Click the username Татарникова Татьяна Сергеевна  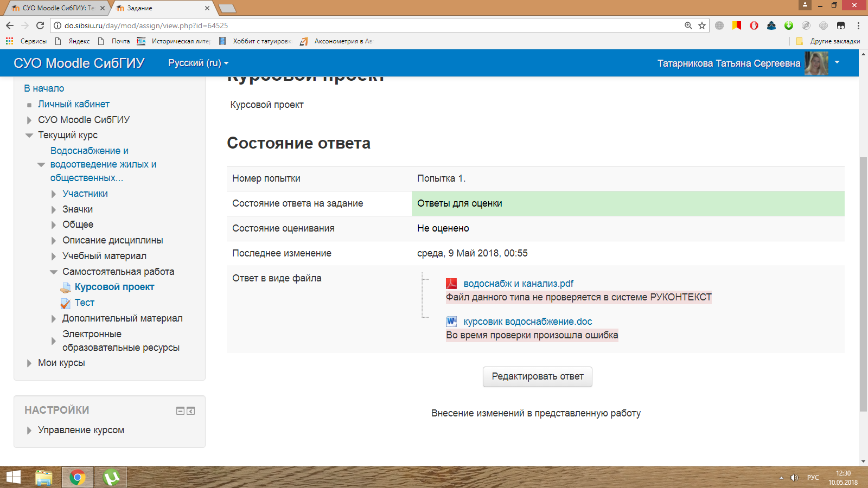[729, 63]
